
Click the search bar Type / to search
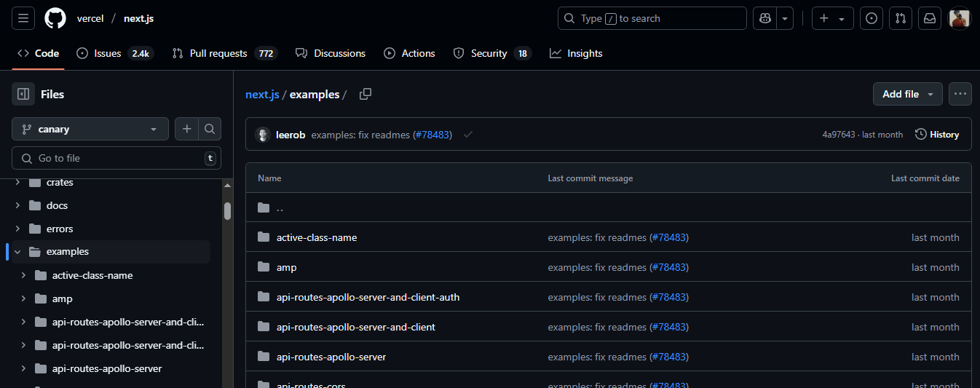[652, 18]
